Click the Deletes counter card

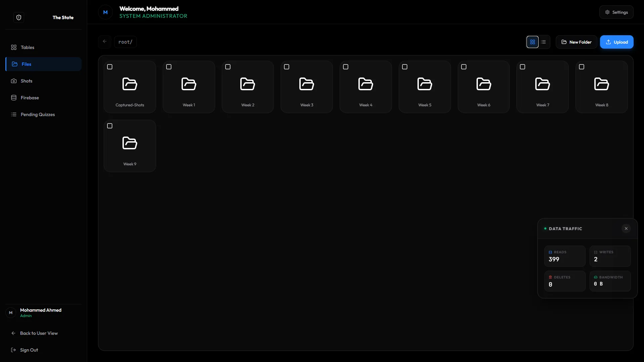565,281
